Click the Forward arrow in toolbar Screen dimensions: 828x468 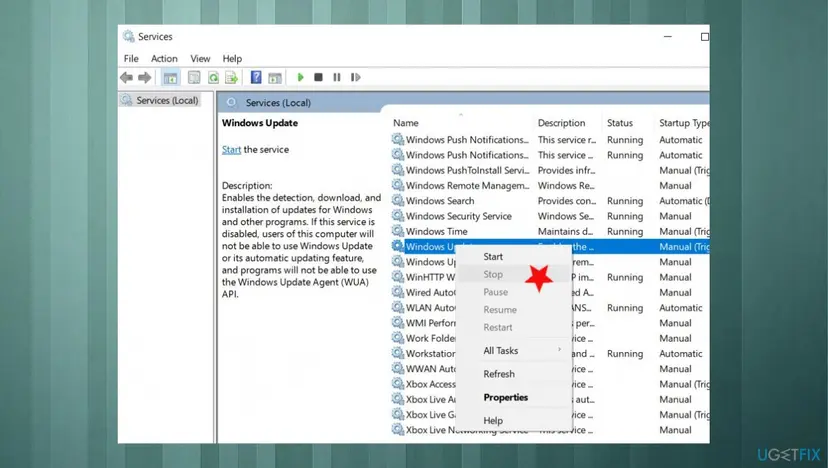pyautogui.click(x=145, y=78)
